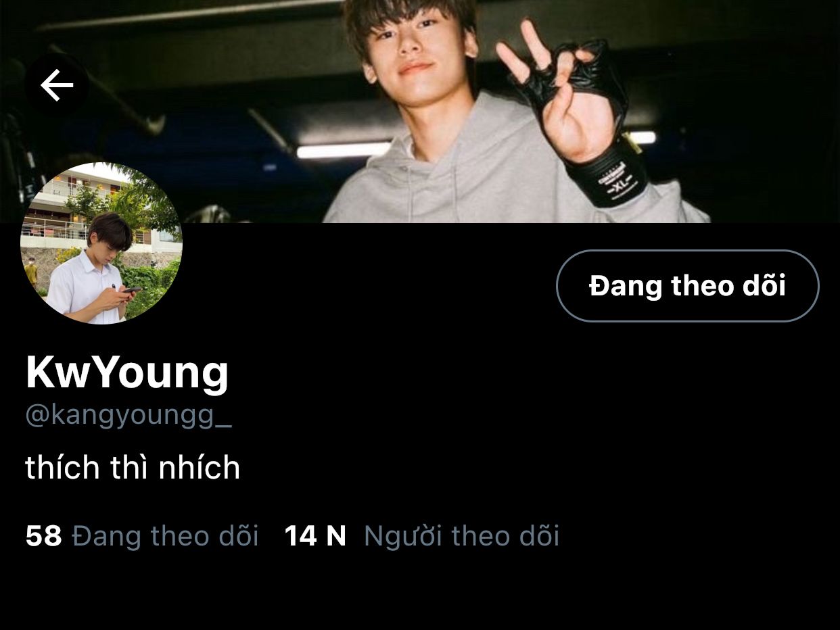840x630 pixels.
Task: Click the bio text thích thì nhích
Action: tap(133, 467)
